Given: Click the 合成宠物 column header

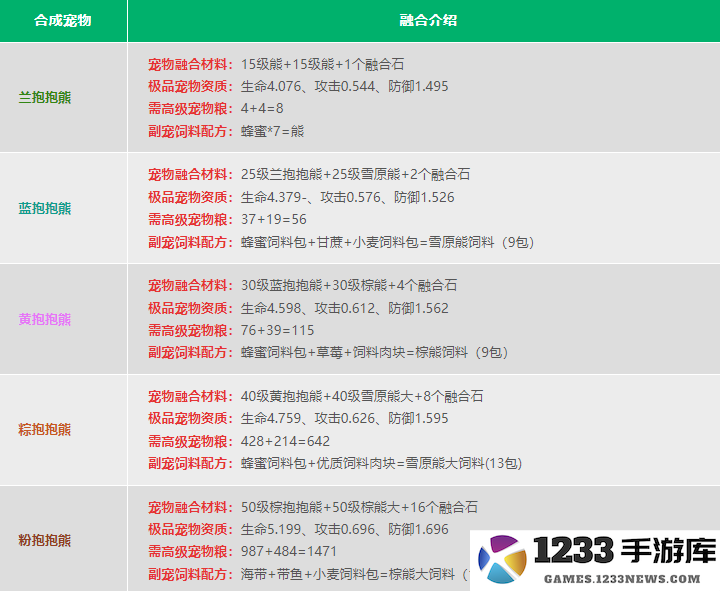Looking at the screenshot, I should (x=63, y=20).
